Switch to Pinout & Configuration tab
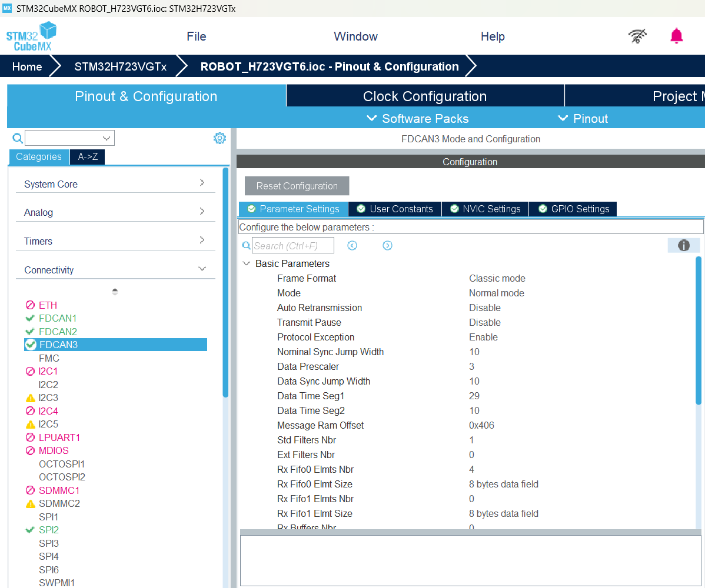705x588 pixels. click(x=146, y=96)
